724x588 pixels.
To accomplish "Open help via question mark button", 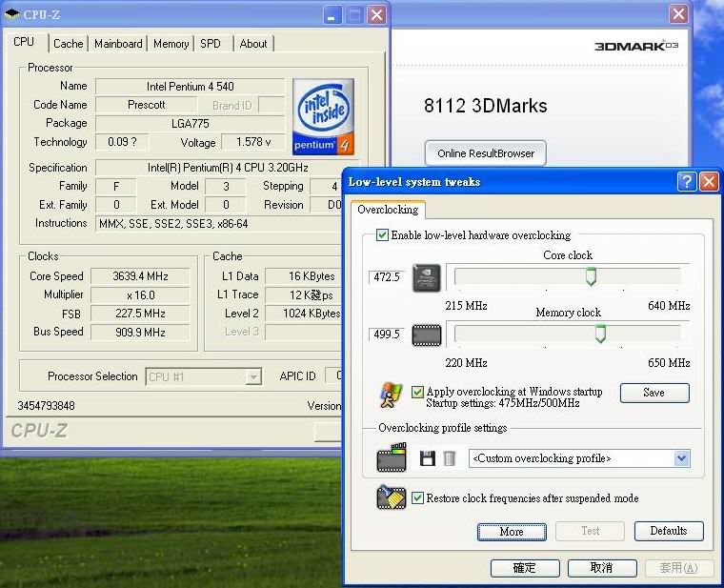I will pos(687,181).
